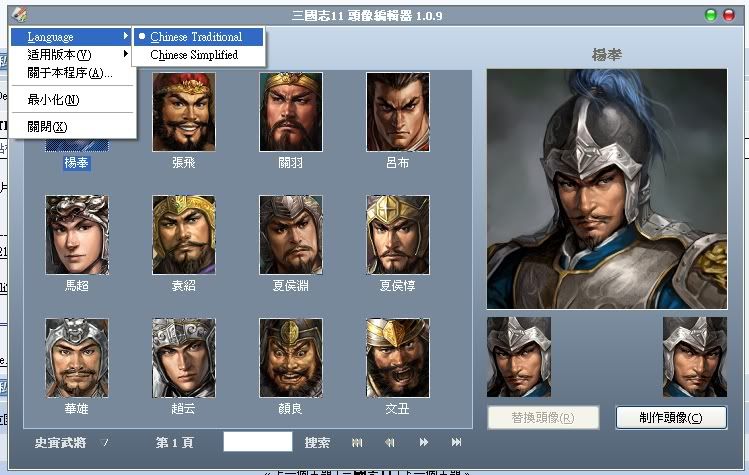749x475 pixels.
Task: Click the 第 1 頁 page indicator
Action: point(175,443)
